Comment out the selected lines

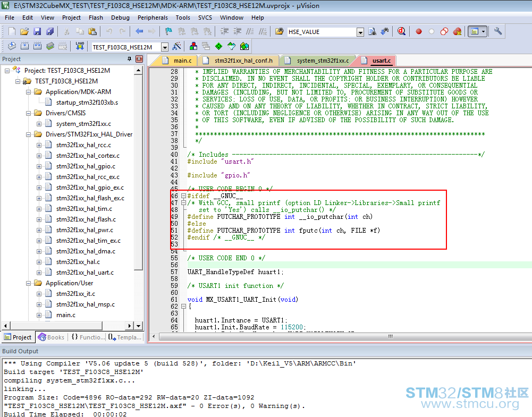(250, 31)
